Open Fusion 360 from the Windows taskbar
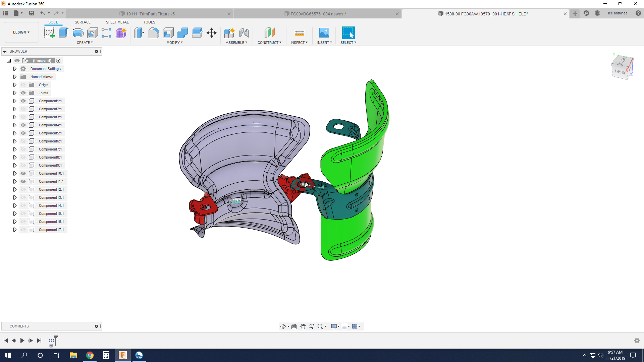The image size is (644, 362). 122,355
